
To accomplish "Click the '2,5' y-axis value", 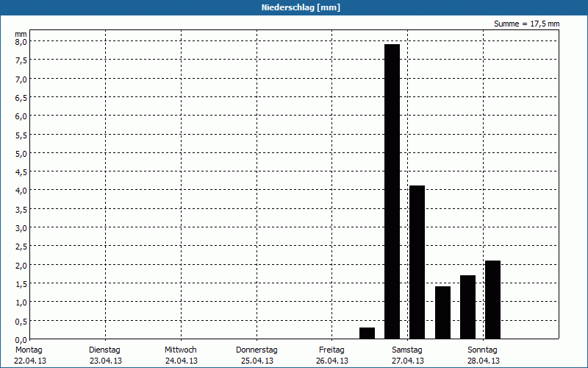I will tap(21, 247).
